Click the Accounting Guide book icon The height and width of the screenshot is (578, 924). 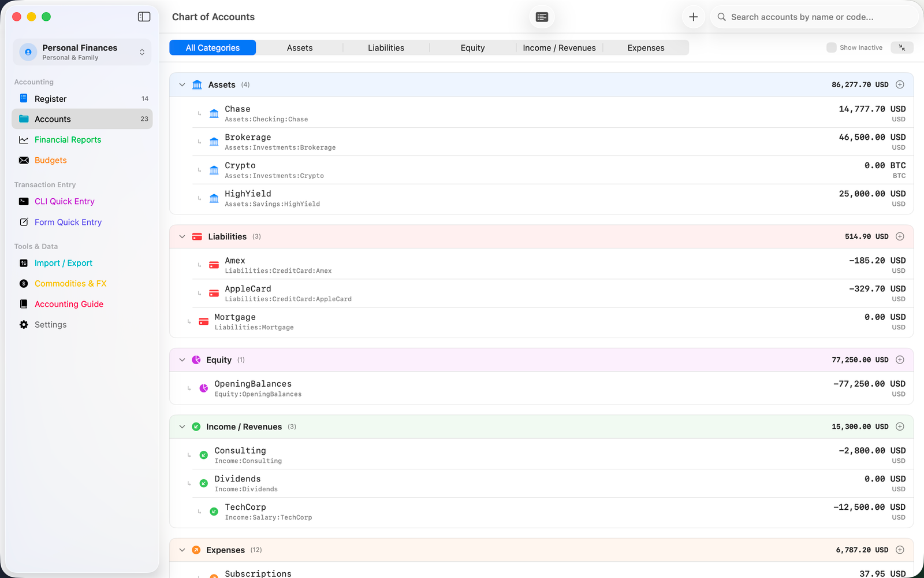[x=24, y=304]
